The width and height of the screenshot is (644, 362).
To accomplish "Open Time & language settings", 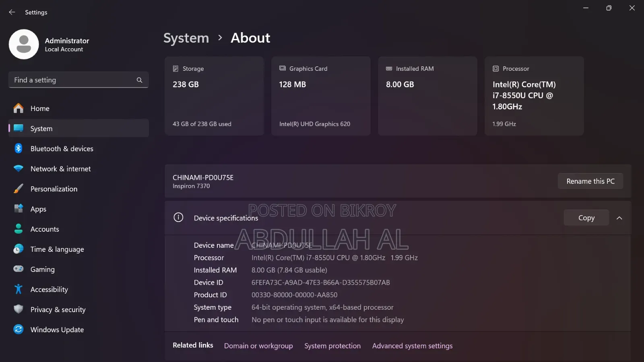I will (x=78, y=249).
